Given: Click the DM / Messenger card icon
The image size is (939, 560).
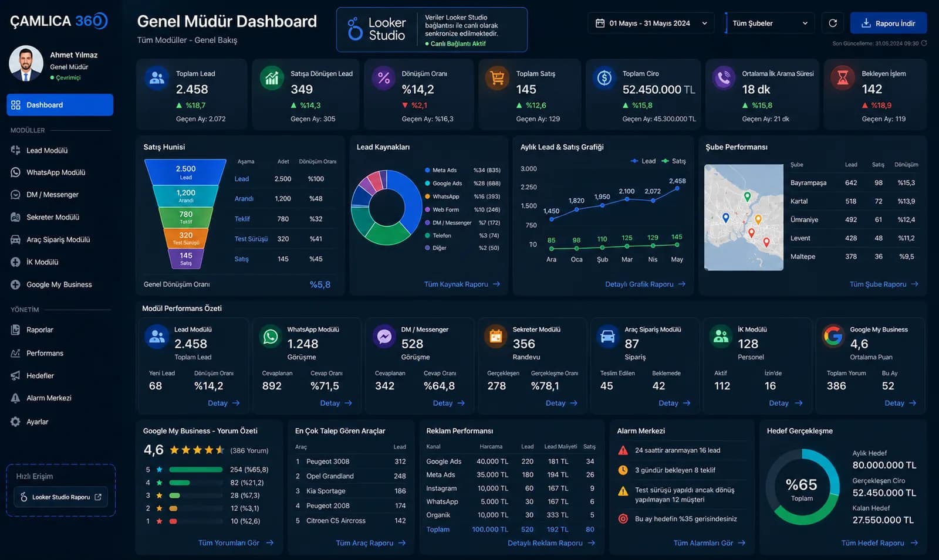Looking at the screenshot, I should tap(384, 337).
